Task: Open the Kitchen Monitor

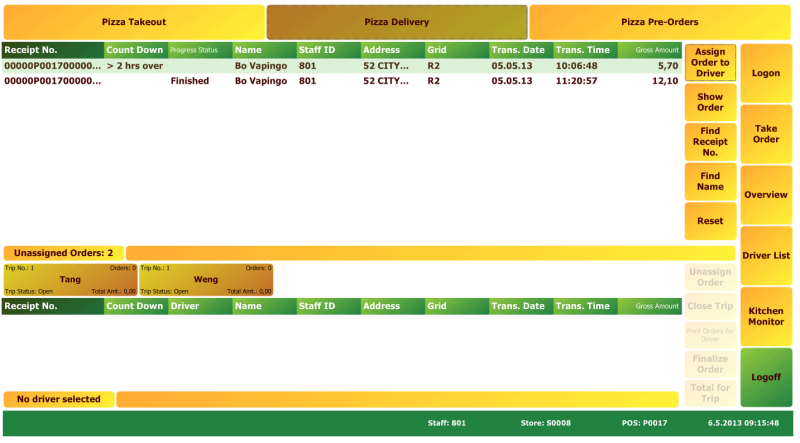Action: 766,316
